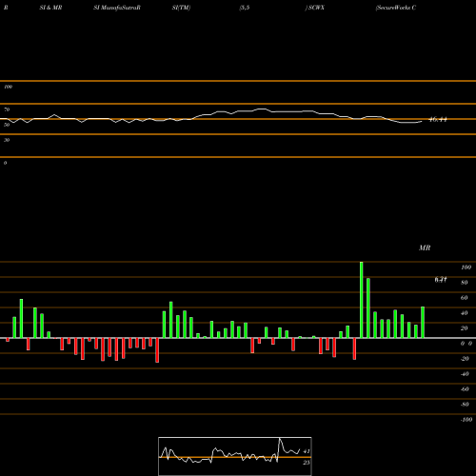Click the 'SI & MR' header label
The height and width of the screenshot is (476, 476).
(50, 8)
